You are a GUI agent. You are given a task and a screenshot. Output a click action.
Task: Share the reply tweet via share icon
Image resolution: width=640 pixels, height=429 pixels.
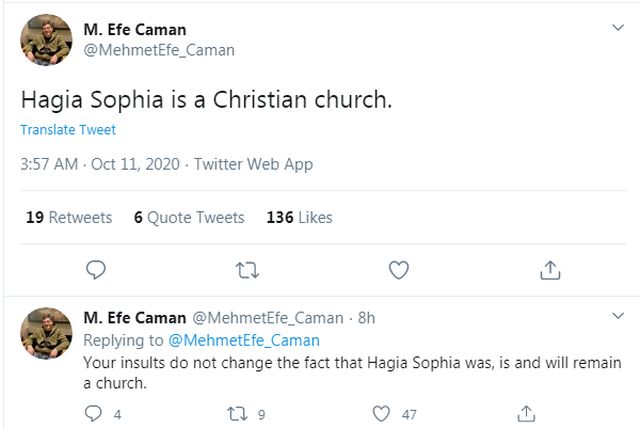tap(526, 413)
